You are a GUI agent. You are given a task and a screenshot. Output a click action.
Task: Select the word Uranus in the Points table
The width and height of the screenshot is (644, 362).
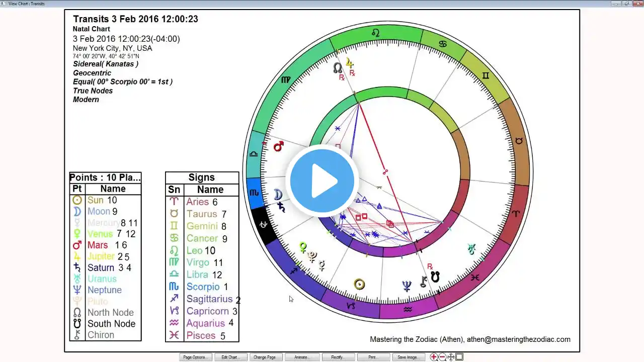pyautogui.click(x=102, y=279)
